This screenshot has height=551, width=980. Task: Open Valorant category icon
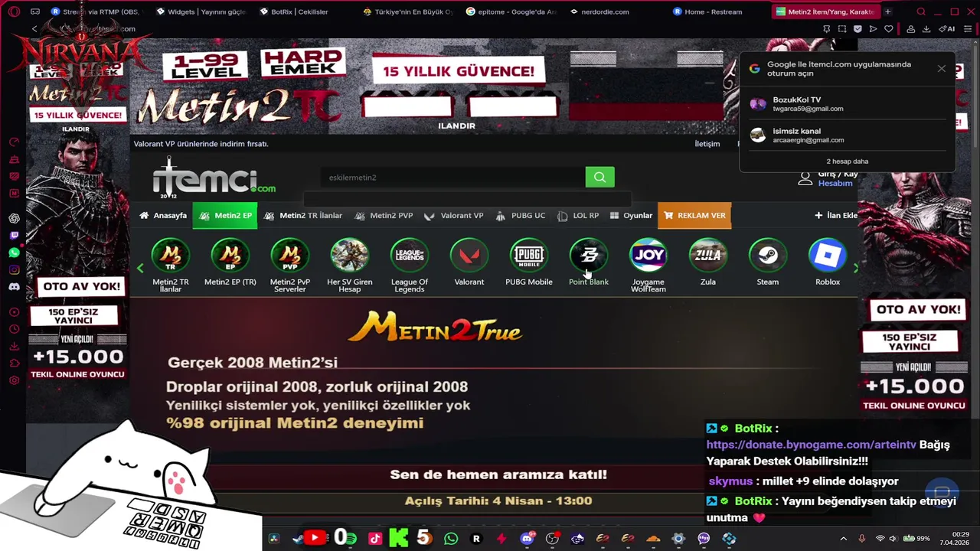pos(469,256)
